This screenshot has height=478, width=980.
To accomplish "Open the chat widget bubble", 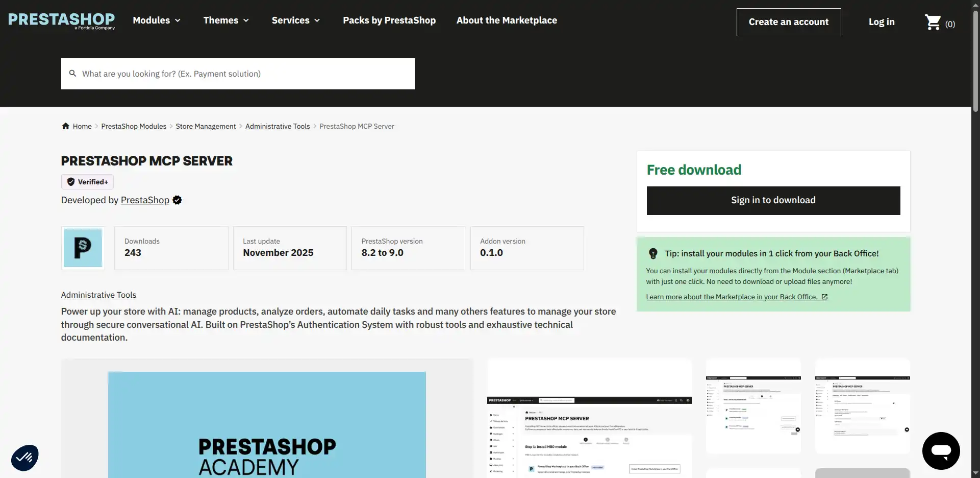I will [941, 451].
